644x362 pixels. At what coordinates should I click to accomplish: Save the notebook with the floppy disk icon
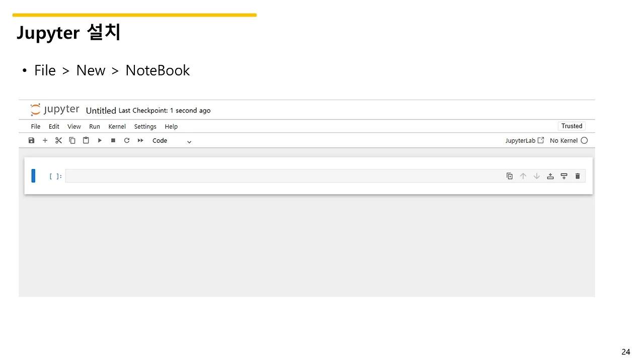[x=31, y=141]
